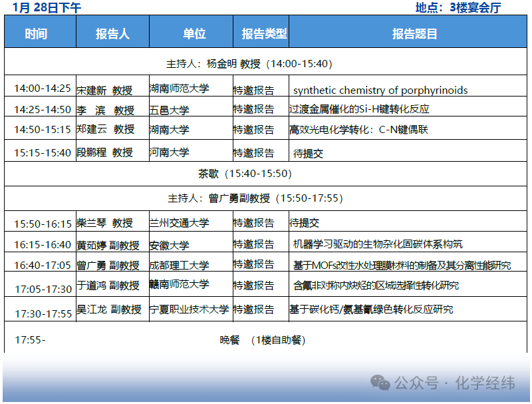Select the 14:25-14:50 time cell
Image resolution: width=532 pixels, height=404 pixels.
(43, 110)
